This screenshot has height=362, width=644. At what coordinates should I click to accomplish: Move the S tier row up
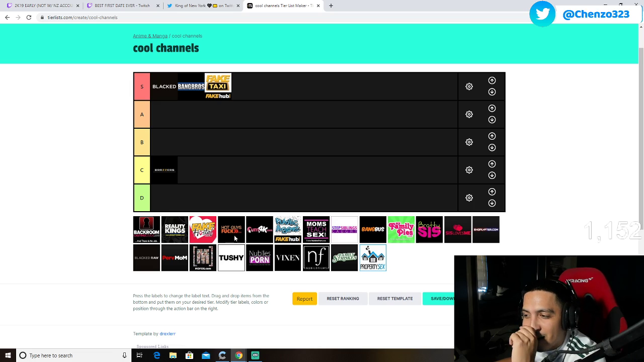click(492, 80)
